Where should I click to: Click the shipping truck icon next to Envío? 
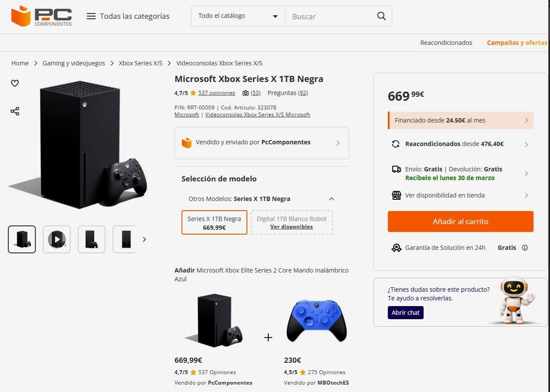click(396, 169)
